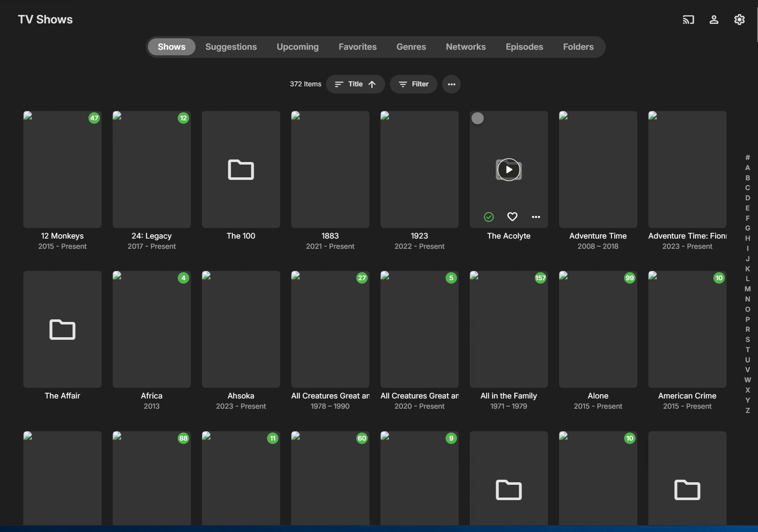
Task: Click the TV Shows page heading
Action: coord(45,20)
